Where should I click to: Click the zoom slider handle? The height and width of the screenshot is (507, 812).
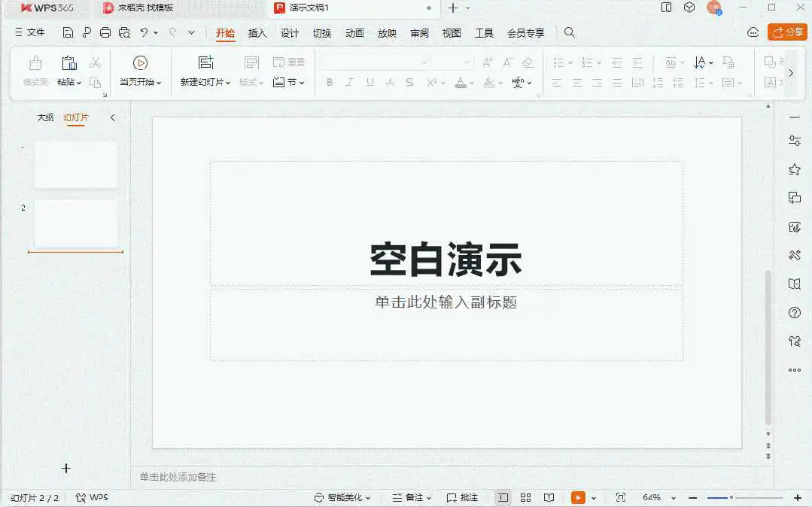click(x=731, y=498)
